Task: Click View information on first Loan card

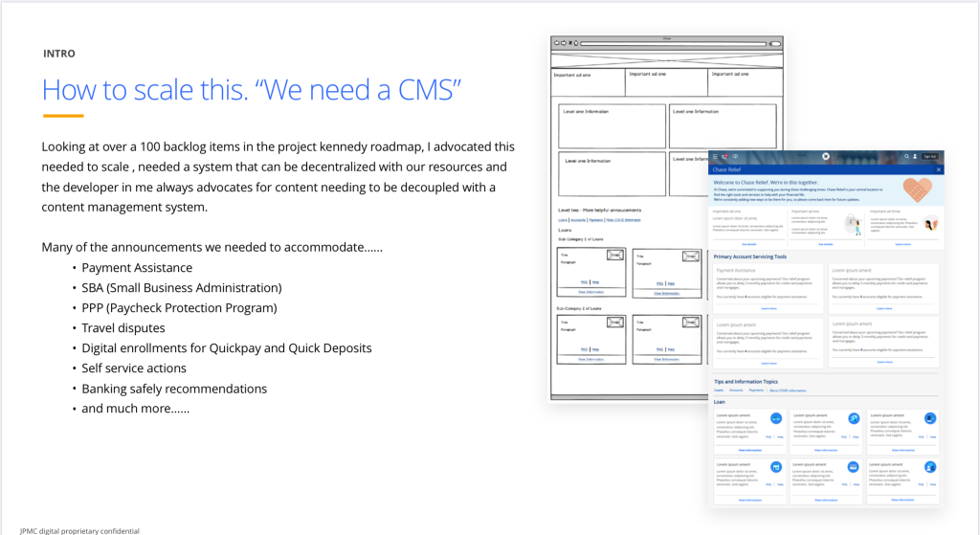Action: 749,449
